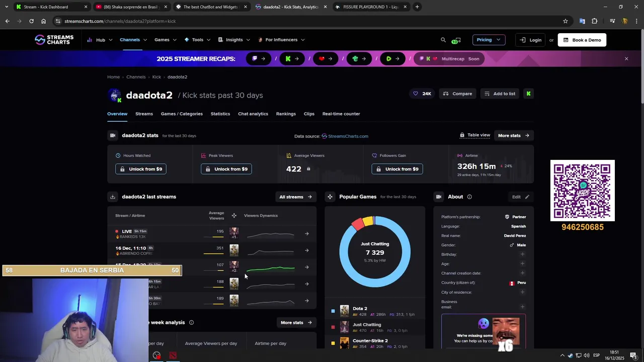Screen dimensions: 644x362
Task: Show hidden system tray icons chevron
Action: coord(562,355)
